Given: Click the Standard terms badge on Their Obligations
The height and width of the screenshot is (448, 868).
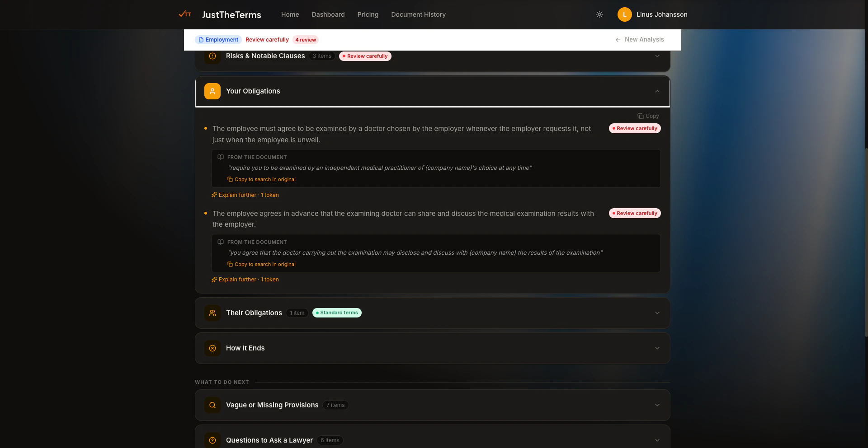Looking at the screenshot, I should point(337,313).
